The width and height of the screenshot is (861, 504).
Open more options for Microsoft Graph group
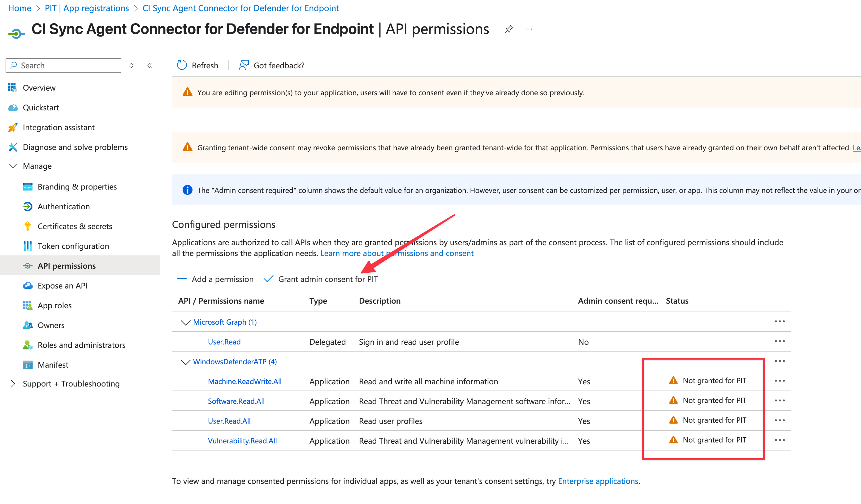point(780,322)
